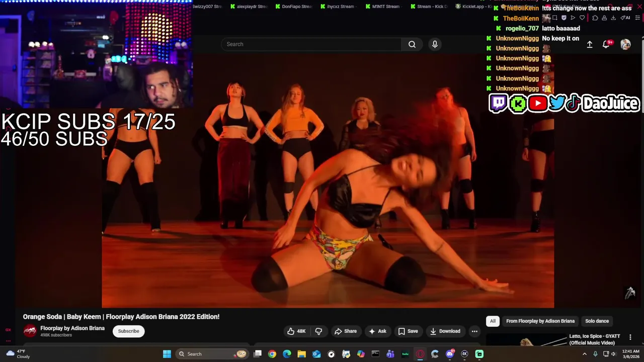Open the YouTube account avatar menu

point(625,44)
